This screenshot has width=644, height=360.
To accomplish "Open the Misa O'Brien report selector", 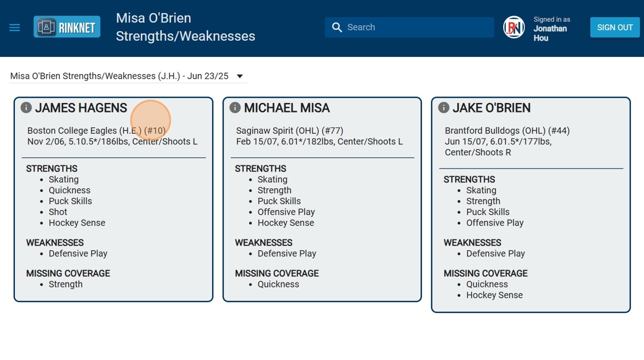I will click(120, 76).
